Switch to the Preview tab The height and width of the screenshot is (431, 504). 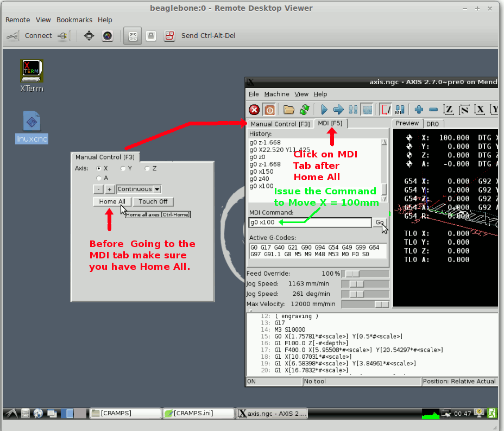[407, 123]
